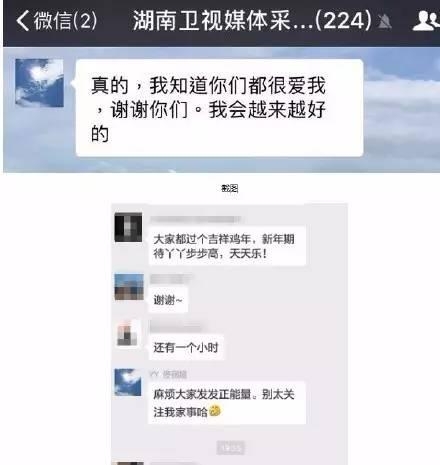Viewport: 440px width, 465px height.
Task: Tap the dark pixelated avatar of first sender
Action: coord(128,227)
